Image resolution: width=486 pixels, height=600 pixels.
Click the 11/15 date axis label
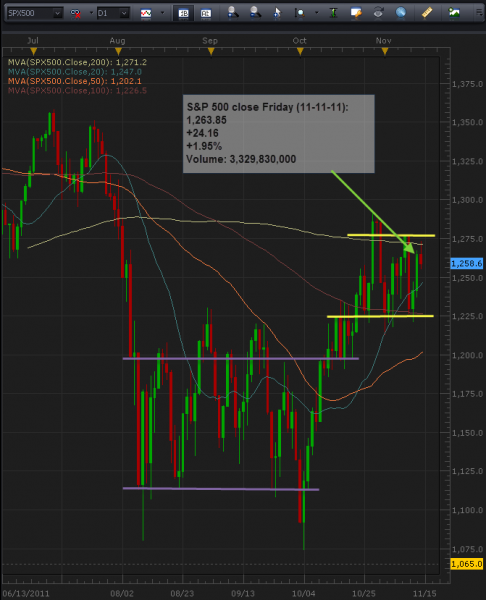click(x=424, y=594)
